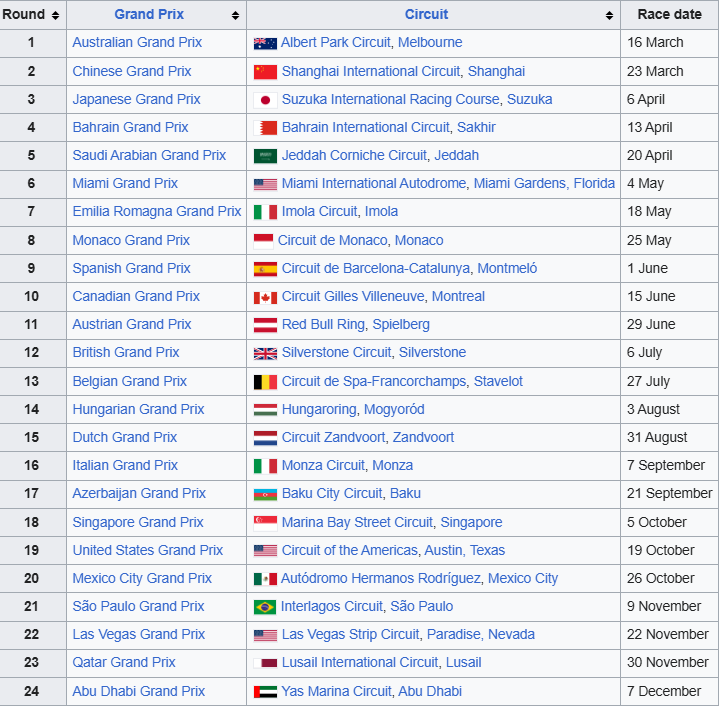
Task: Click the Azerbaijan flag beside Baku City Circuit
Action: point(265,494)
